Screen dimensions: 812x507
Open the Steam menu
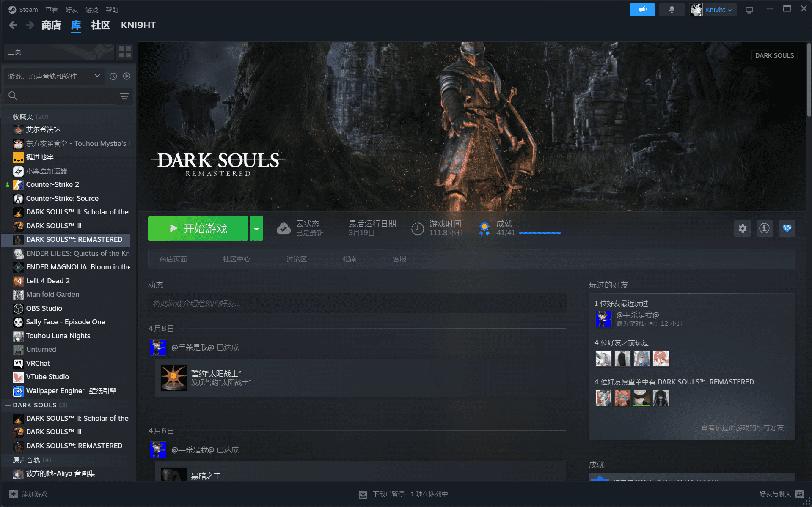click(24, 10)
